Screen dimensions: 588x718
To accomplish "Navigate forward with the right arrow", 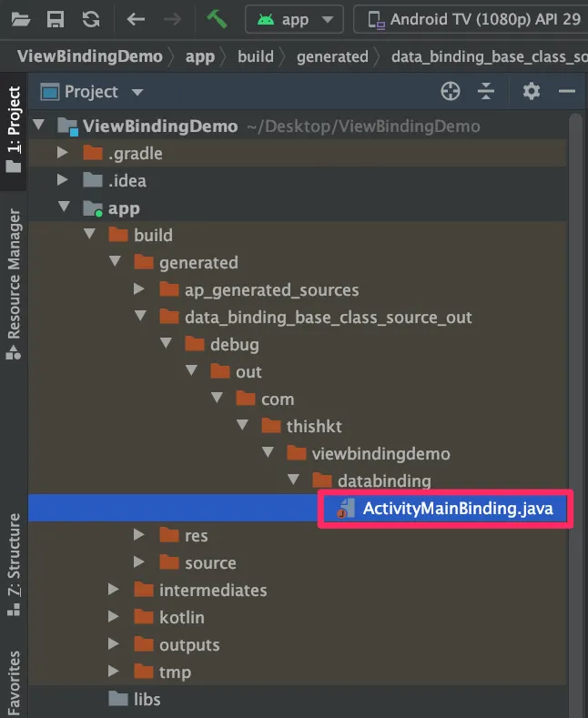I will click(x=172, y=19).
